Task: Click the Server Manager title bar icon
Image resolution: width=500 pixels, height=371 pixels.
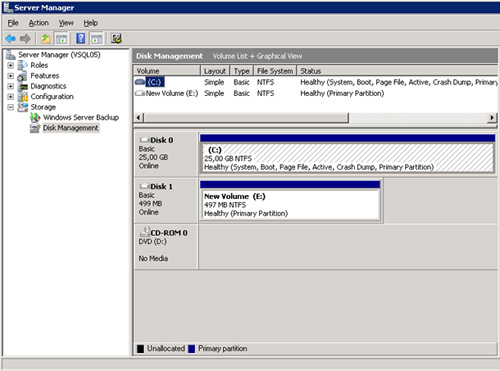Action: point(8,7)
